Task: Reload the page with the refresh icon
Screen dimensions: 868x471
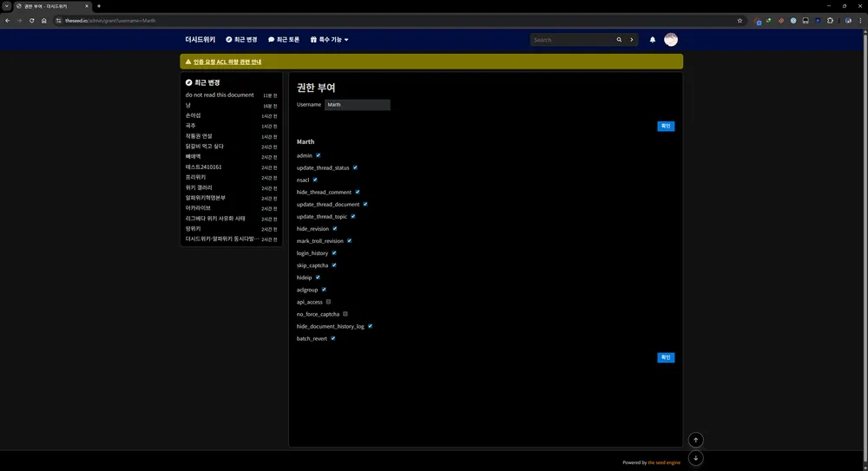Action: pyautogui.click(x=31, y=21)
